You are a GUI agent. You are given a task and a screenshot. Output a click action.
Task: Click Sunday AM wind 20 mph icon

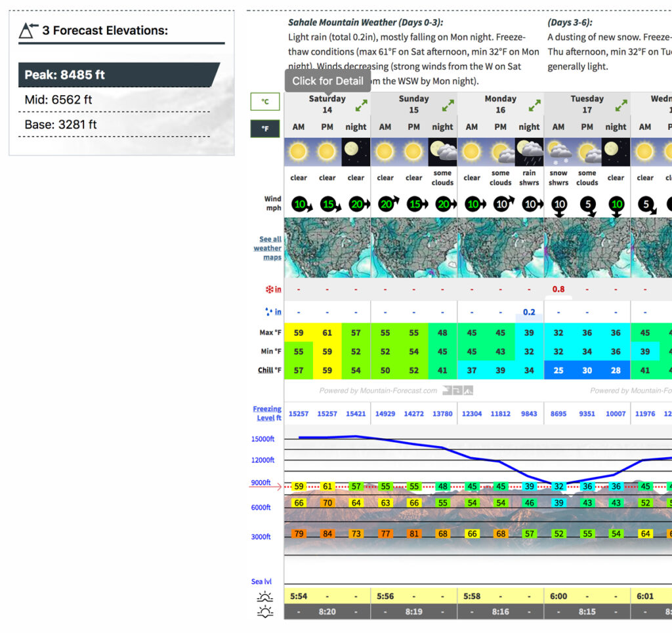point(388,203)
